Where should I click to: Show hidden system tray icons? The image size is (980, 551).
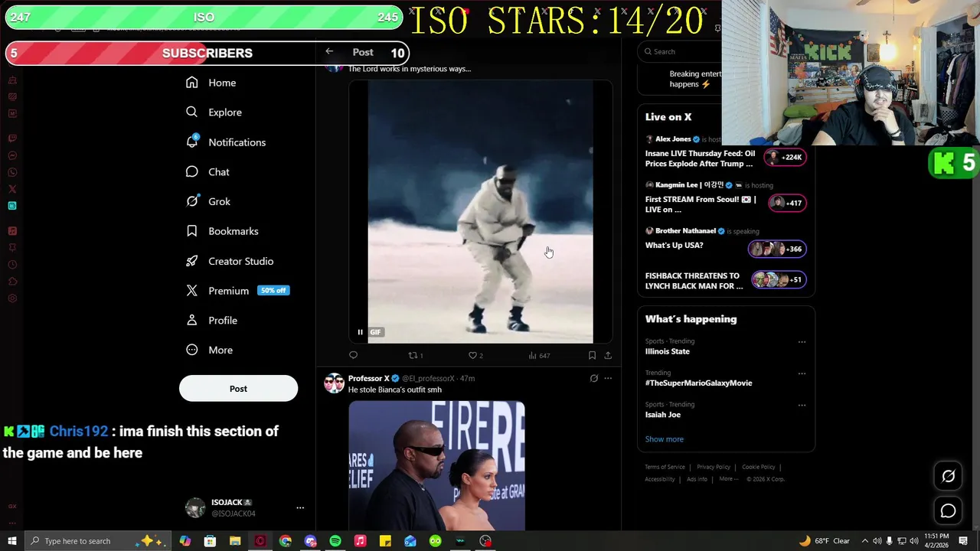pos(865,541)
